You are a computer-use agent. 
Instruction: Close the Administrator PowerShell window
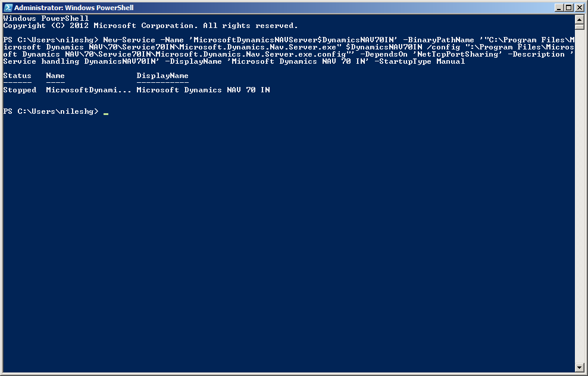(579, 8)
